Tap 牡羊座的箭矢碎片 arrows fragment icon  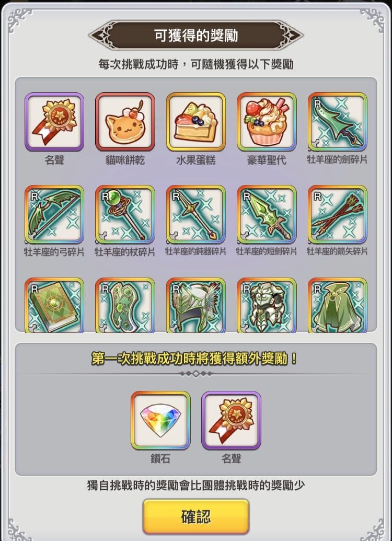[x=338, y=215]
